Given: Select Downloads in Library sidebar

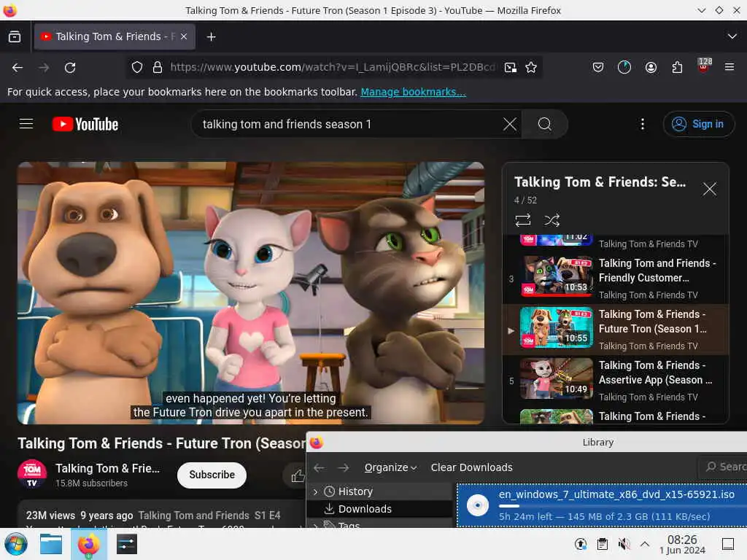Looking at the screenshot, I should (x=365, y=509).
